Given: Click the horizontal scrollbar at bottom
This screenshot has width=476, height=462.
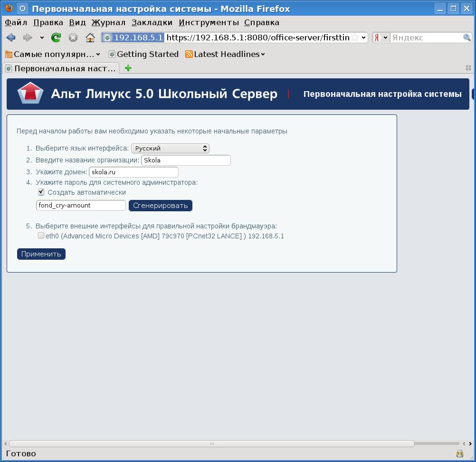Looking at the screenshot, I should pyautogui.click(x=212, y=444).
